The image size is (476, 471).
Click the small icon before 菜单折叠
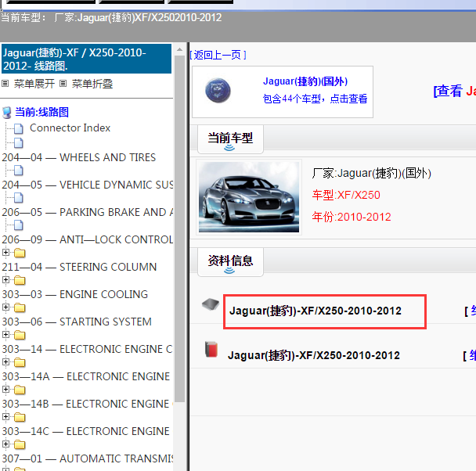(63, 83)
